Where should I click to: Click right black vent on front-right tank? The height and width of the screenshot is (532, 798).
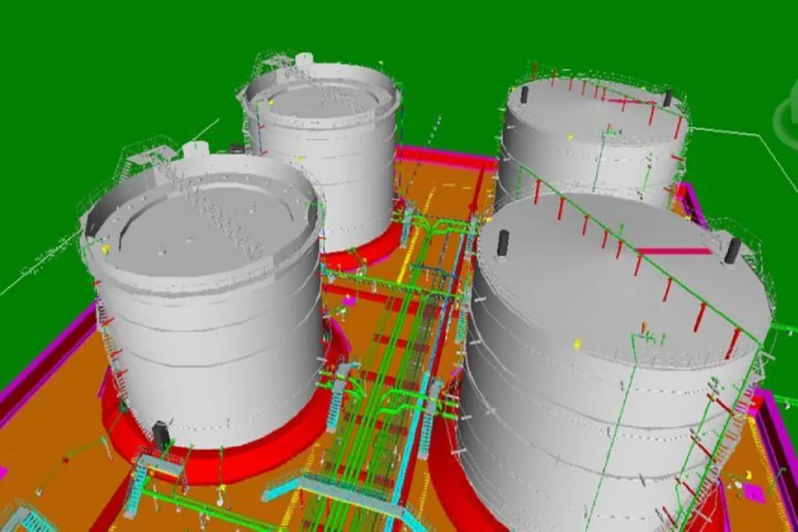click(732, 251)
